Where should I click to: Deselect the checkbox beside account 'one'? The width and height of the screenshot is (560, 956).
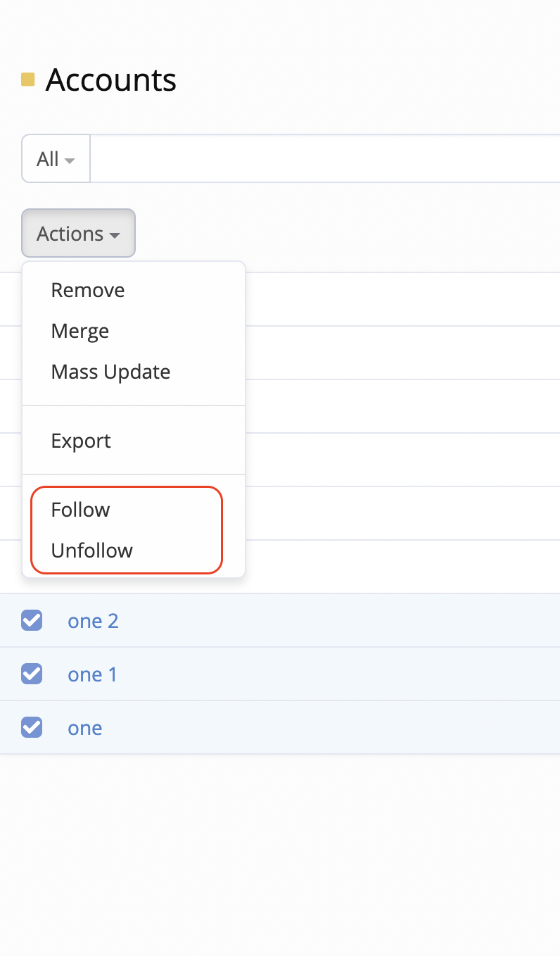point(32,727)
